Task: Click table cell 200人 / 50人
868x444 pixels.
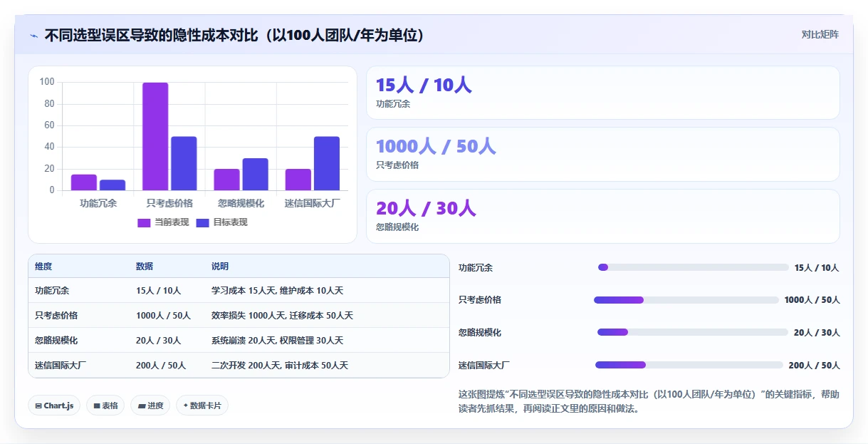Action: (x=161, y=366)
